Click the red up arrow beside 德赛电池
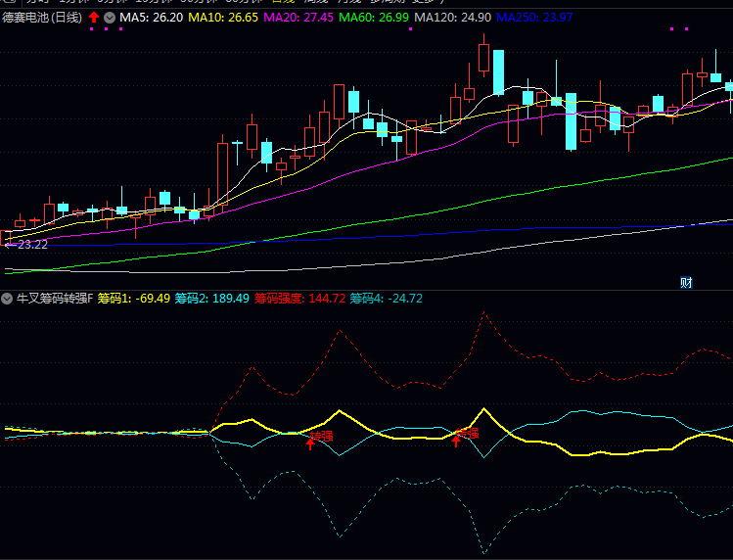The width and height of the screenshot is (733, 560). [x=94, y=18]
